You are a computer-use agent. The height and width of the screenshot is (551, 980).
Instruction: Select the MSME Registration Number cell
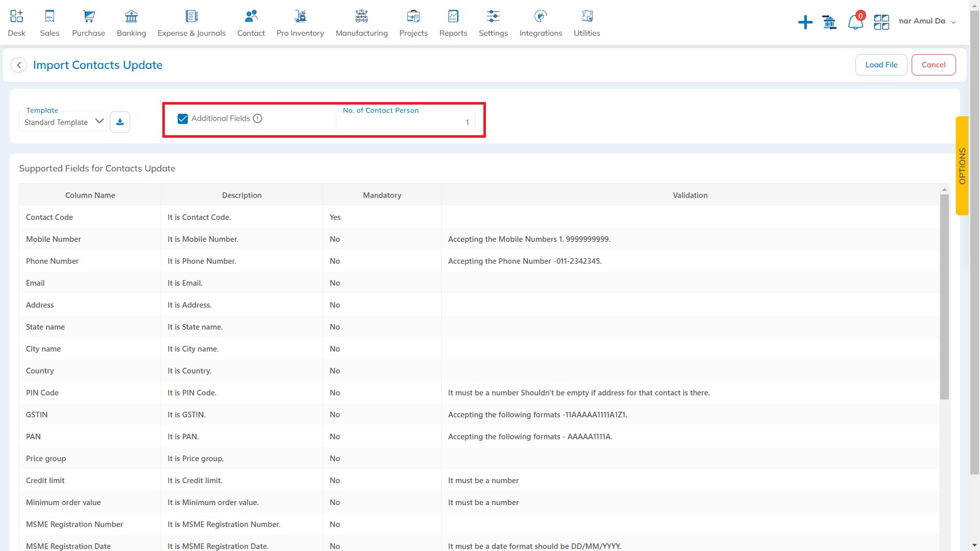coord(90,524)
